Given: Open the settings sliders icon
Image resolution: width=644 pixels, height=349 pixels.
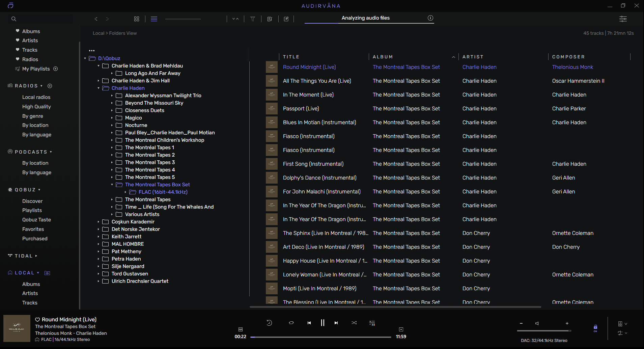Looking at the screenshot, I should pos(623,19).
